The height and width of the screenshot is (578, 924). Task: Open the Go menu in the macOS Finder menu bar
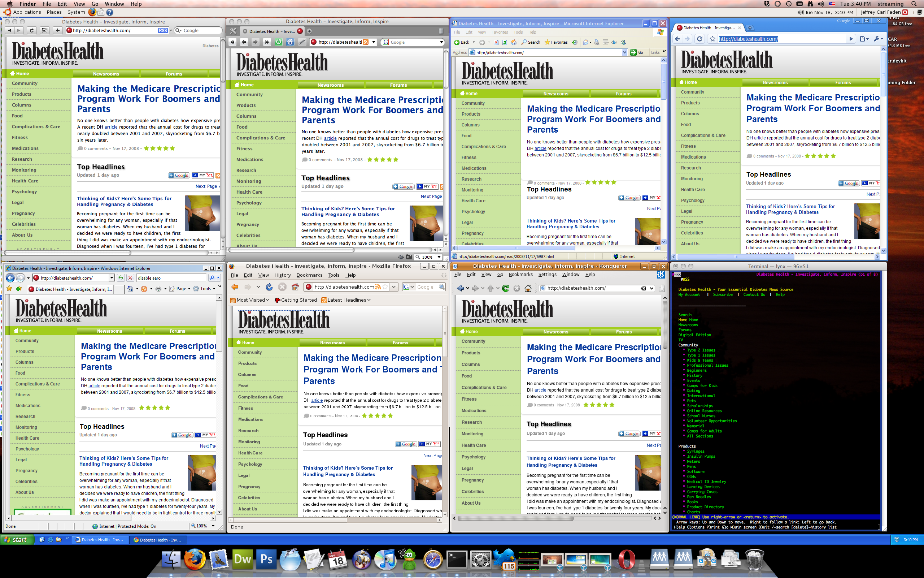[95, 4]
